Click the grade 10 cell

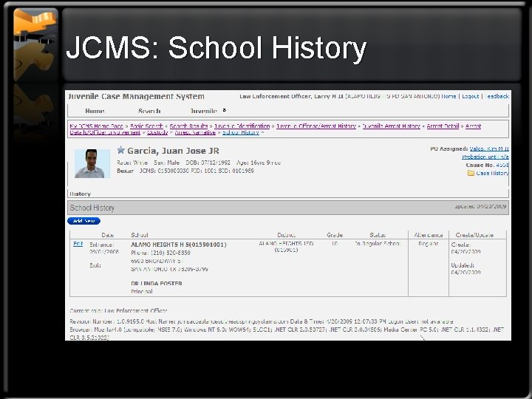[335, 244]
